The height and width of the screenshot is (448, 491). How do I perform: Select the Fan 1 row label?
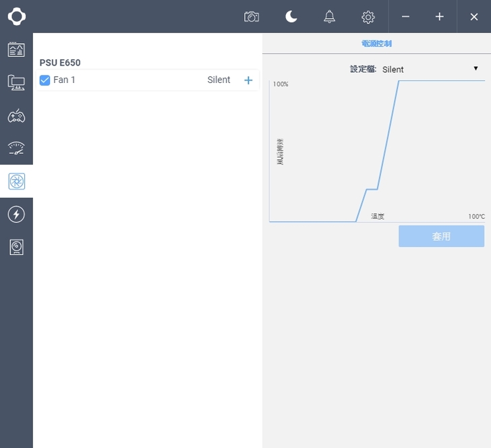click(x=65, y=80)
